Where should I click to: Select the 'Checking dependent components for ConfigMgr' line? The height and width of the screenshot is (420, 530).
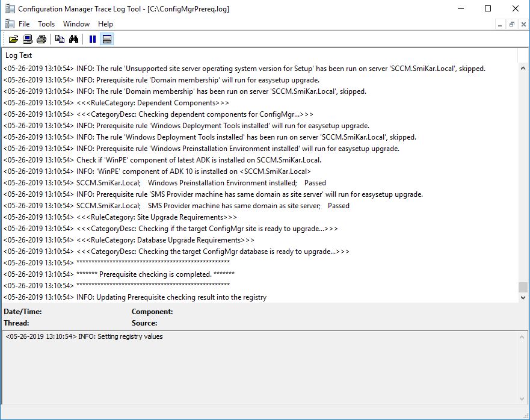259,114
